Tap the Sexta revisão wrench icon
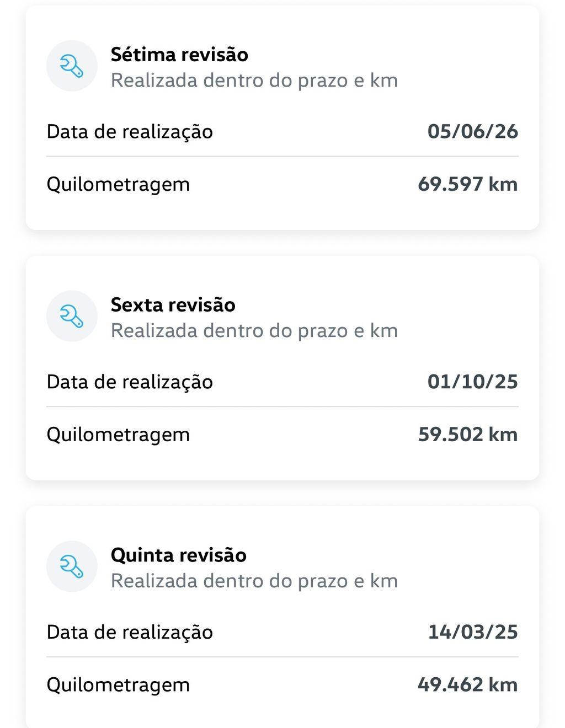The height and width of the screenshot is (728, 565). 72,316
